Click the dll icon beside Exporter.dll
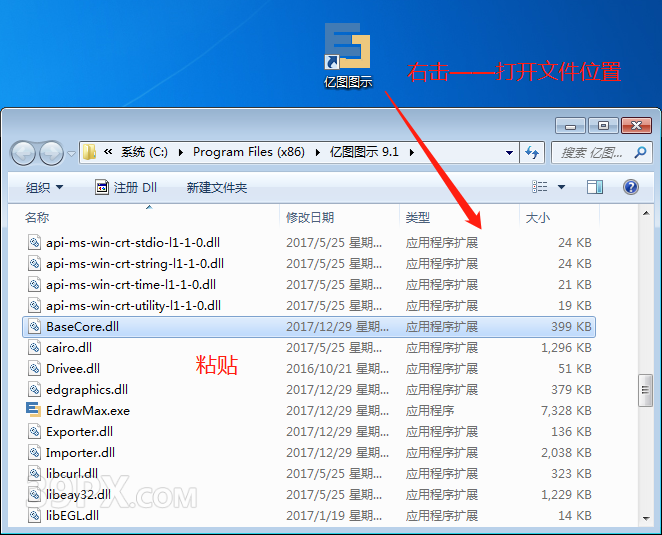 click(34, 432)
